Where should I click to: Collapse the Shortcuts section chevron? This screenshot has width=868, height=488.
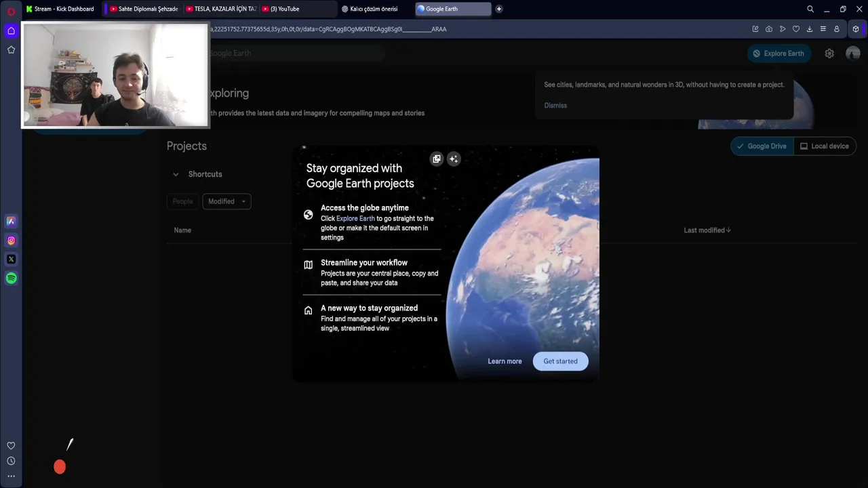pyautogui.click(x=176, y=174)
